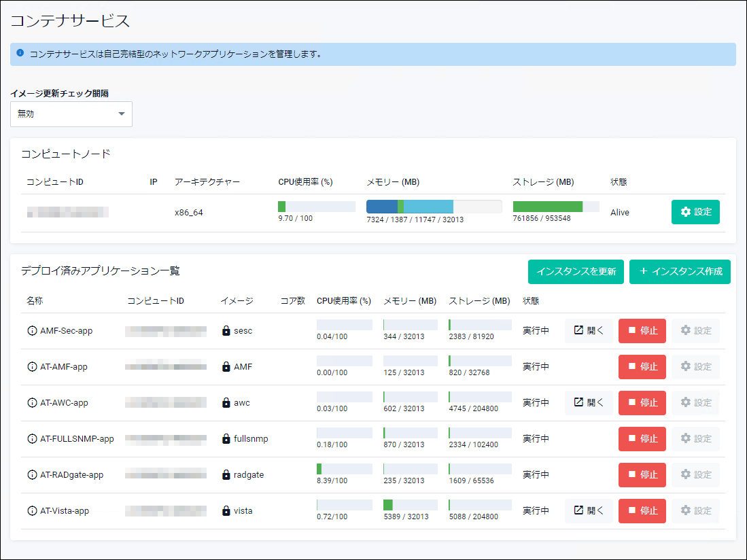Open AT-AWC-app using the 開く button

coord(589,403)
